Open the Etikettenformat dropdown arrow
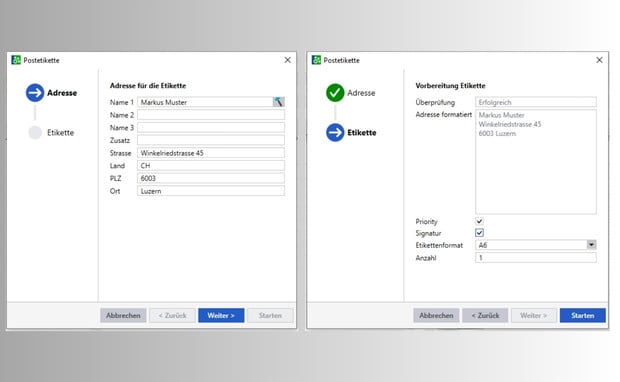This screenshot has width=620, height=382. tap(591, 245)
